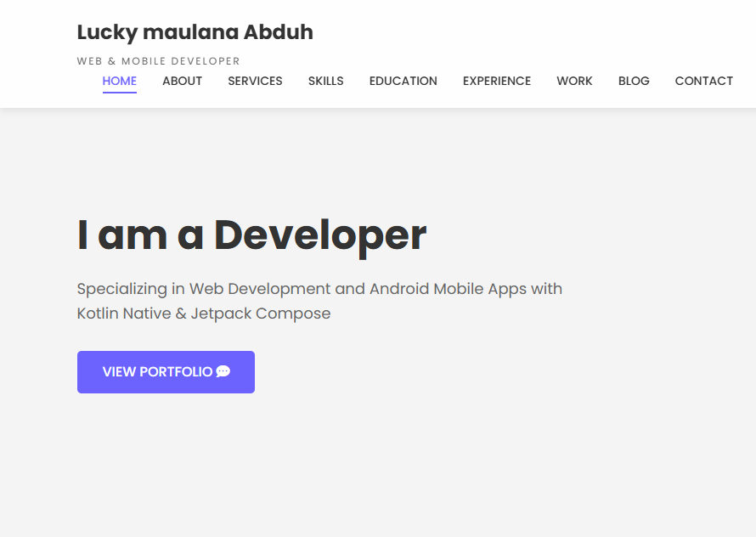
Task: Open Services in the navigation bar
Action: coord(255,81)
